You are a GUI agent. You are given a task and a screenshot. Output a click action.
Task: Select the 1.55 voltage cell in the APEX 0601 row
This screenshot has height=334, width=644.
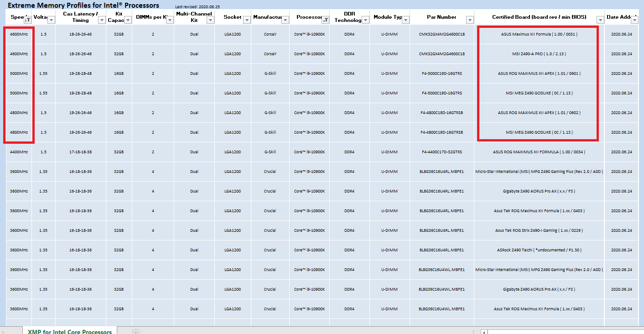tap(43, 73)
